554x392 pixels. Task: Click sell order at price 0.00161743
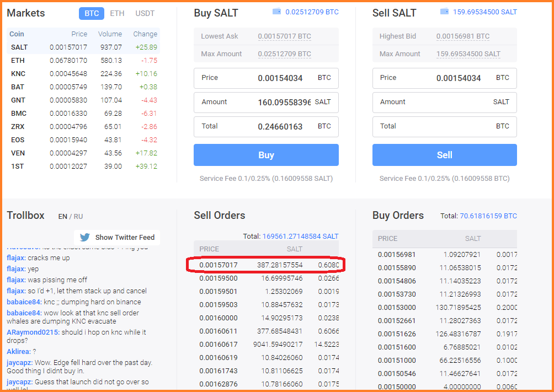click(266, 371)
